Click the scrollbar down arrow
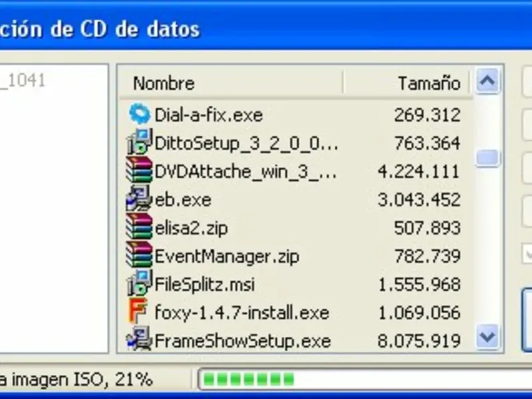 tap(487, 337)
